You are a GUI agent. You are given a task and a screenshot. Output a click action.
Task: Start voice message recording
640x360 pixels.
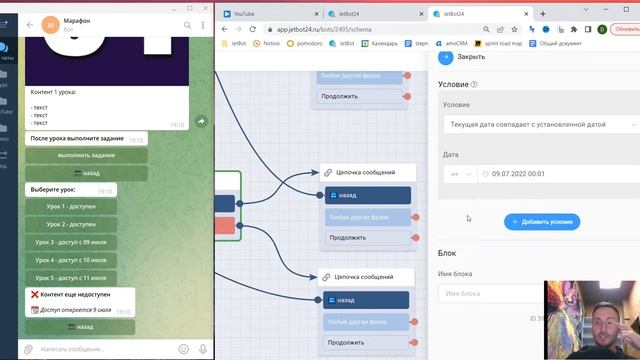click(x=202, y=349)
